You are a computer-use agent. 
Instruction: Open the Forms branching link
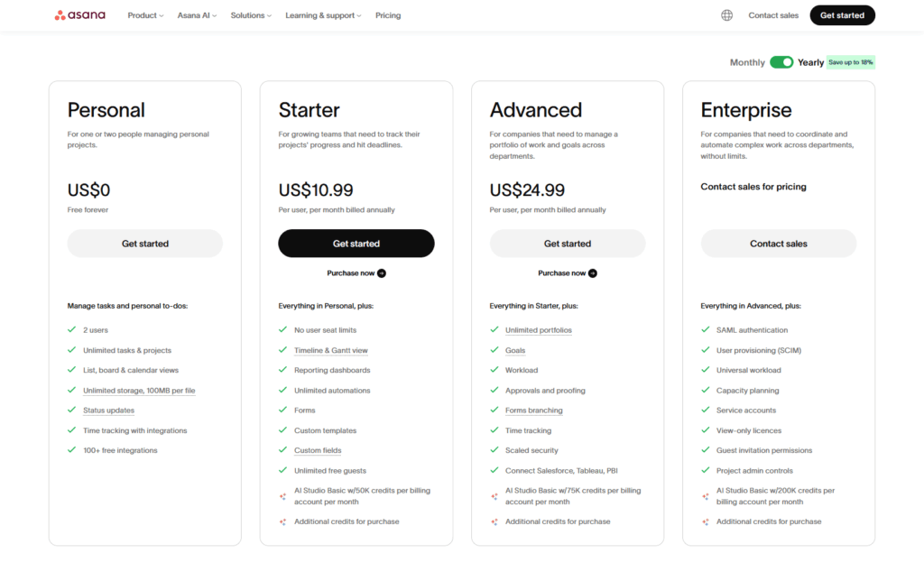click(x=534, y=411)
